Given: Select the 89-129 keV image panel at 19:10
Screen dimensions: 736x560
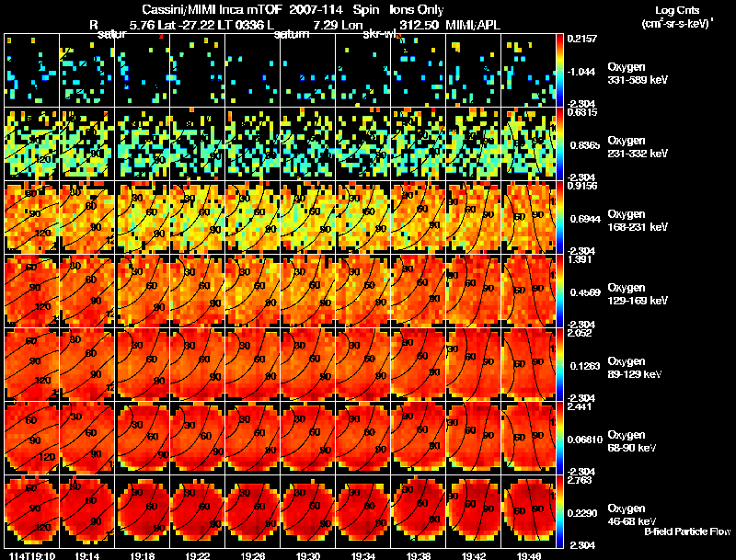Looking at the screenshot, I should pyautogui.click(x=32, y=365).
